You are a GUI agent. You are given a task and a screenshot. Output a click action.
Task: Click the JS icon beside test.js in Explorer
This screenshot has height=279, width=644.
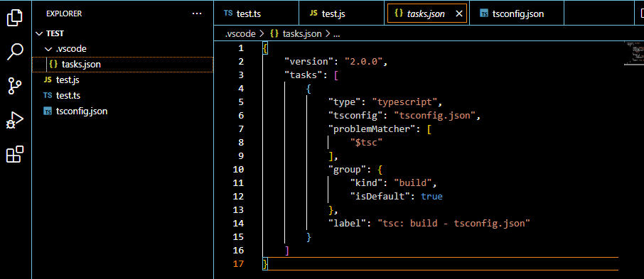click(x=48, y=80)
